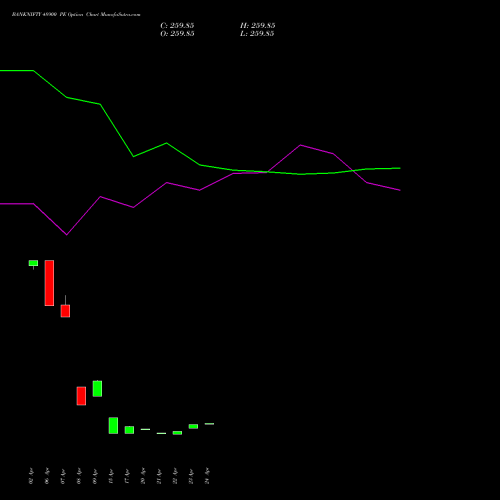Image resolution: width=500 pixels, height=500 pixels.
Task: Click the open value 'O: 259.85'
Action: (177, 34)
